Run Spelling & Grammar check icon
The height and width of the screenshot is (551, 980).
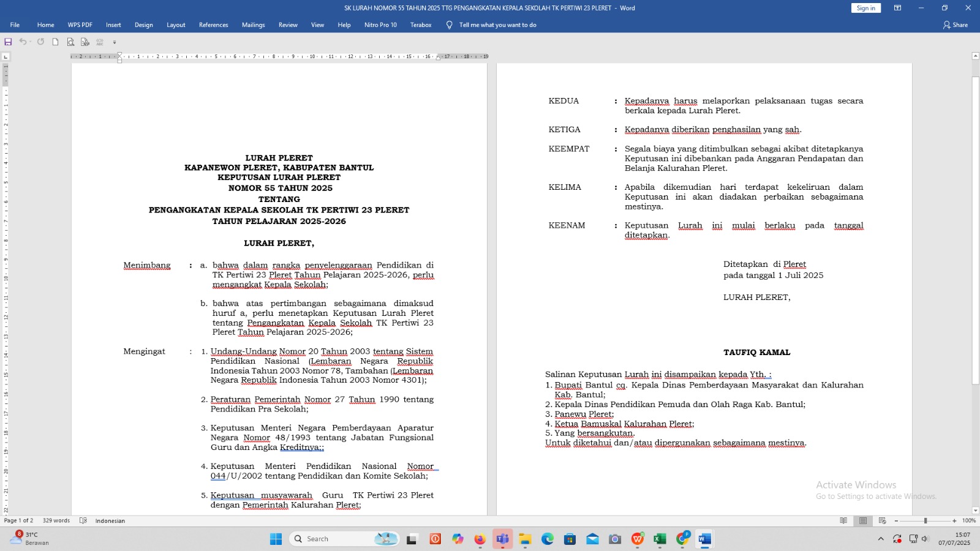(x=100, y=42)
